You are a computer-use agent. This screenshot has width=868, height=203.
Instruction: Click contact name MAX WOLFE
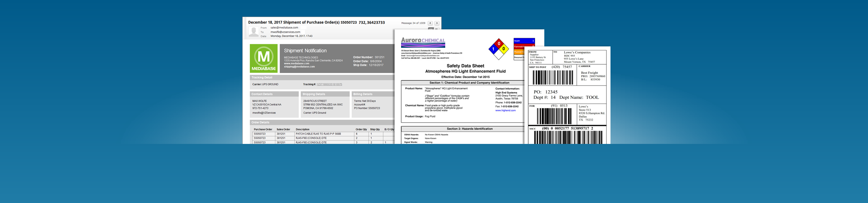pyautogui.click(x=259, y=101)
